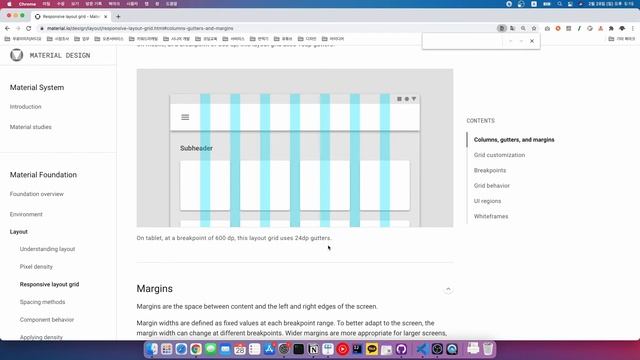Close the Responsive layout grid tab
This screenshot has width=640, height=360.
(105, 16)
